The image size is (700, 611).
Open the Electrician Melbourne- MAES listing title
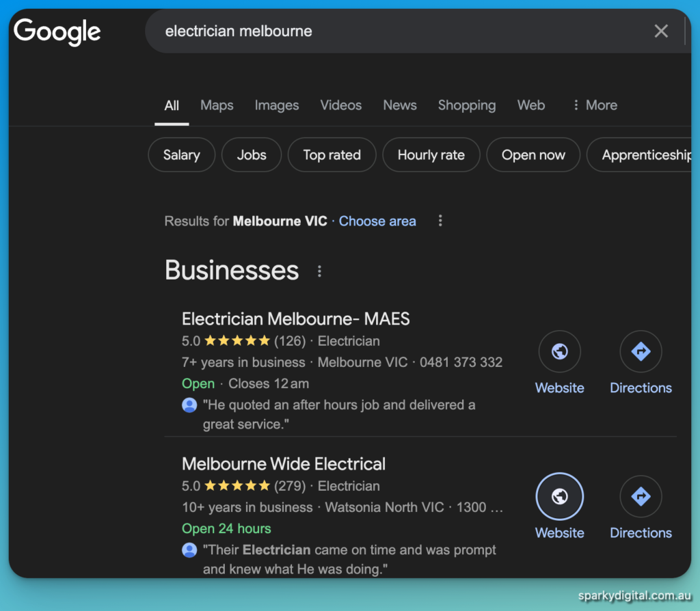point(295,319)
